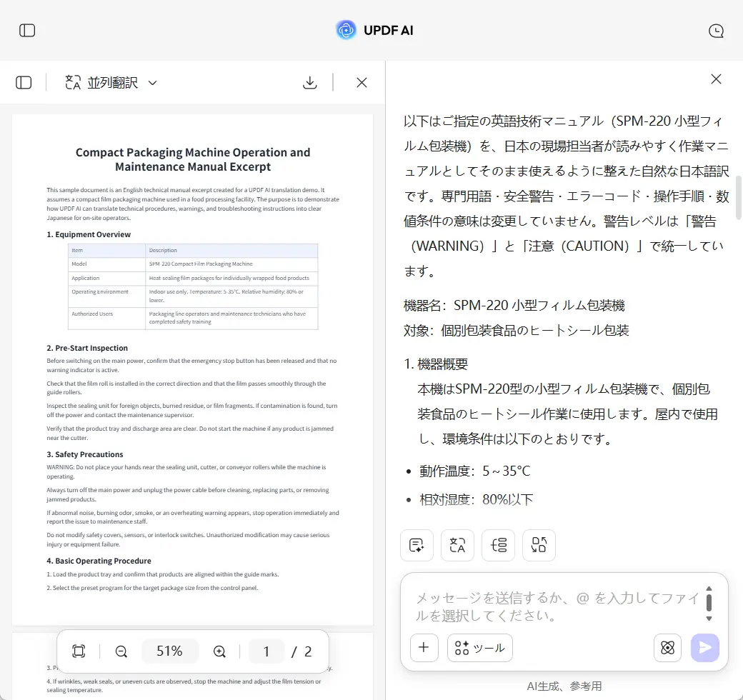This screenshot has height=700, width=743.
Task: Click the summarize quick-action icon
Action: point(417,545)
